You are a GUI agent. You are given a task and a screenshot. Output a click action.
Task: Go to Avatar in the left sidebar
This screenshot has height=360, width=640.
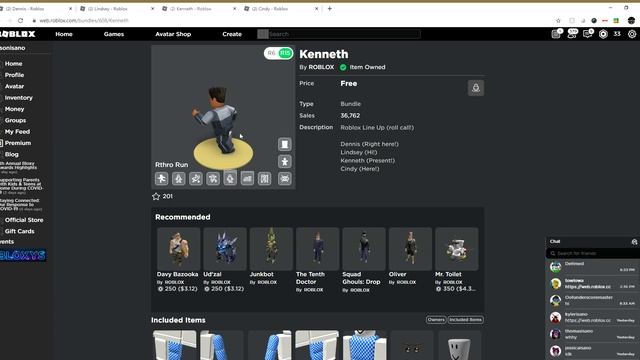pos(14,87)
